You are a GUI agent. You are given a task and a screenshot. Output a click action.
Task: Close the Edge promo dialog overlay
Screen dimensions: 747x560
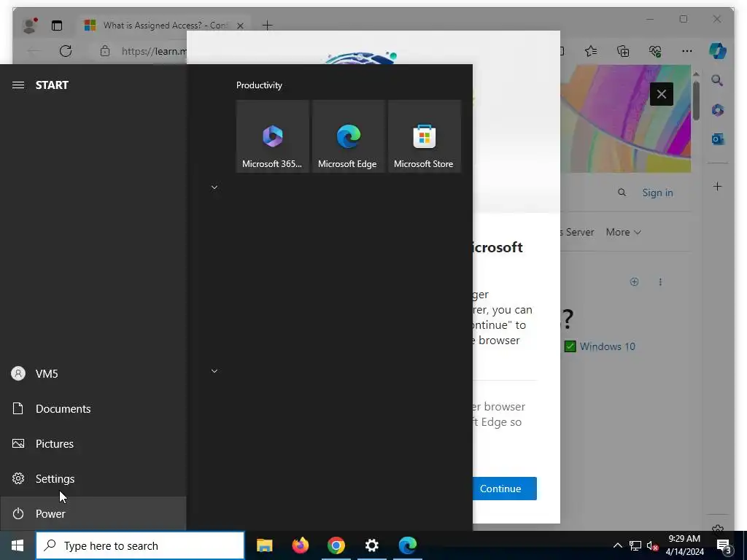pos(661,94)
